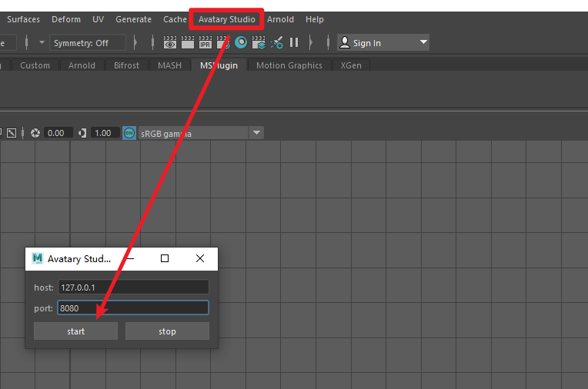Toggle the viewport image plane icon
588x389 pixels.
(x=12, y=133)
